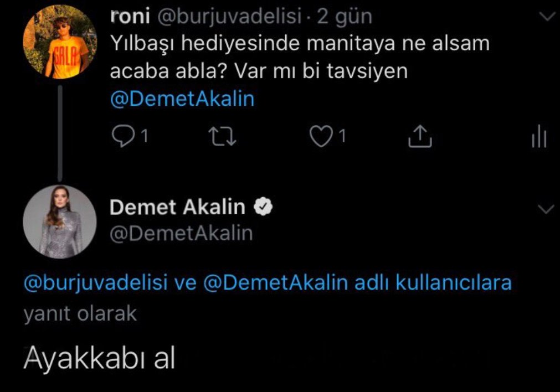This screenshot has width=560, height=392.
Task: Click the Demet Akalin display name
Action: (x=177, y=207)
